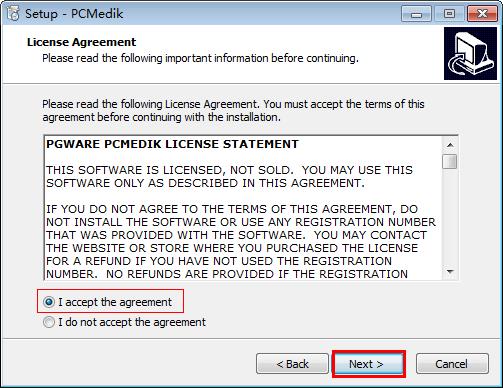
Task: Click the 'I accept the agreement' label text
Action: pos(115,302)
